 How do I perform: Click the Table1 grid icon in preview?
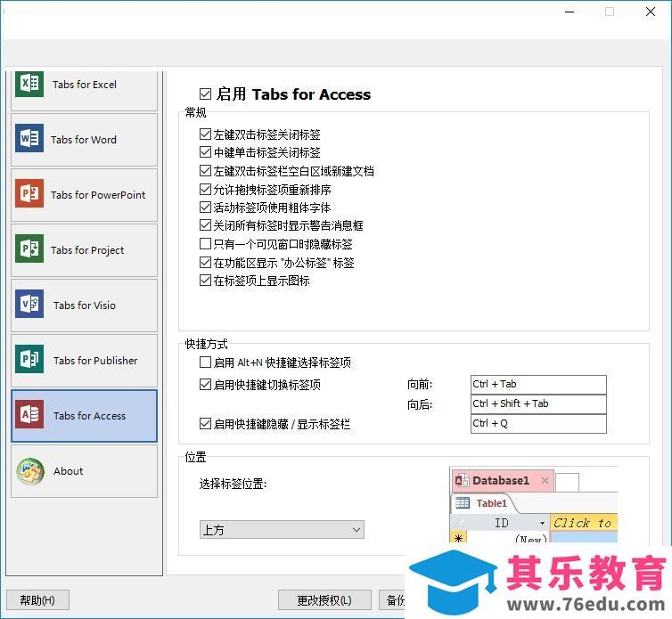tap(463, 502)
